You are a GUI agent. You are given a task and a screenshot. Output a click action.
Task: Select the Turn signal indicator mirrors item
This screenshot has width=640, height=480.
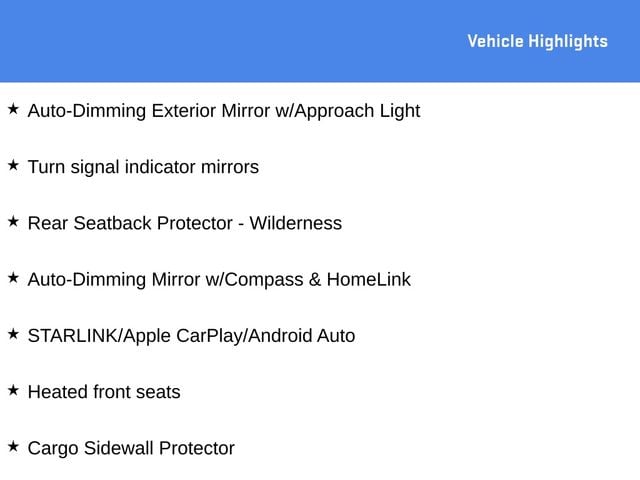pyautogui.click(x=143, y=167)
